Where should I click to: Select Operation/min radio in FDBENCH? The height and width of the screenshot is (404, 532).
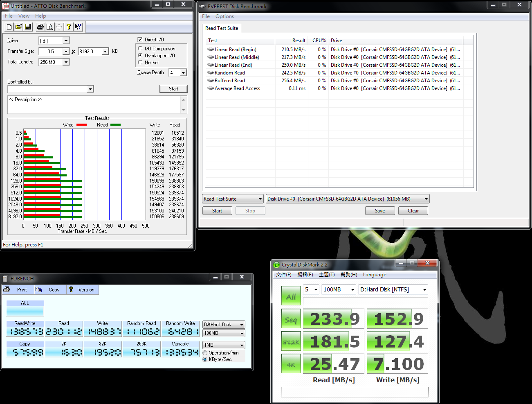click(x=205, y=353)
